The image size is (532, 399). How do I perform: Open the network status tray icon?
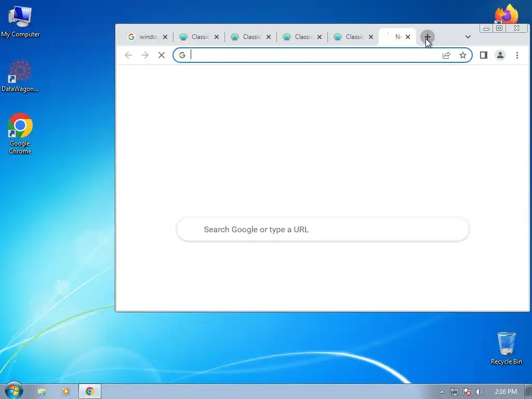[x=455, y=392]
